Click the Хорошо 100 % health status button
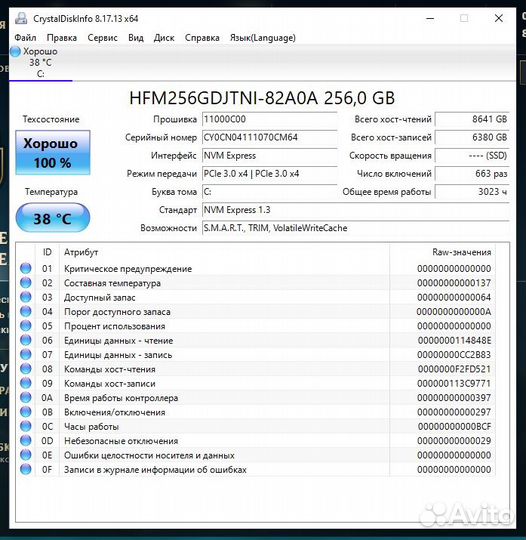 (x=53, y=153)
